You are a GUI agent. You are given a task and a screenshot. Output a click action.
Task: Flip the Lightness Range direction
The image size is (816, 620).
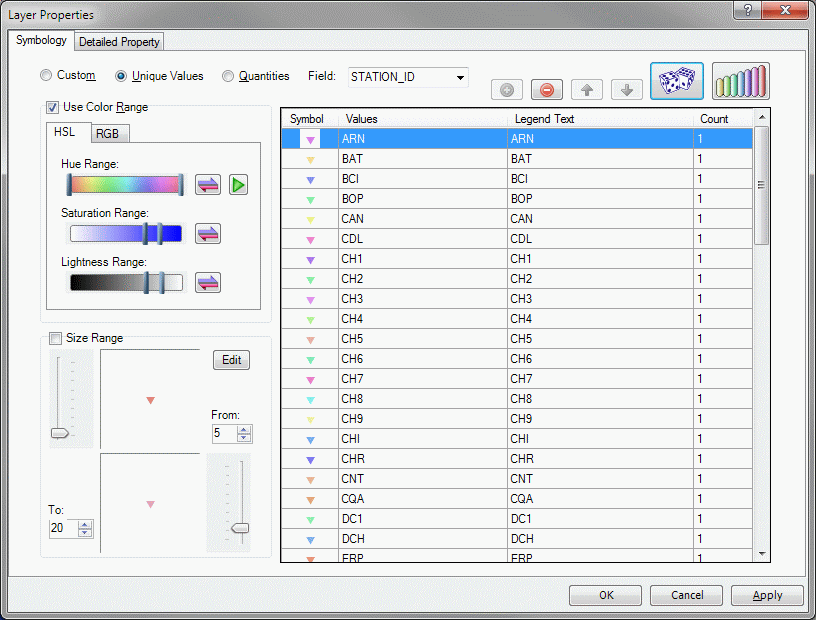click(x=208, y=283)
